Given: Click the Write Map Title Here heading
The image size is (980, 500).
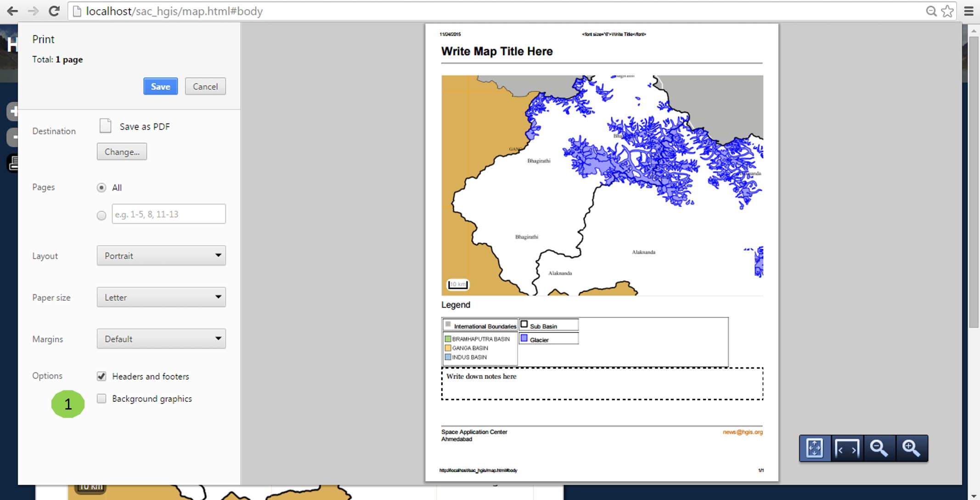Looking at the screenshot, I should pos(497,51).
